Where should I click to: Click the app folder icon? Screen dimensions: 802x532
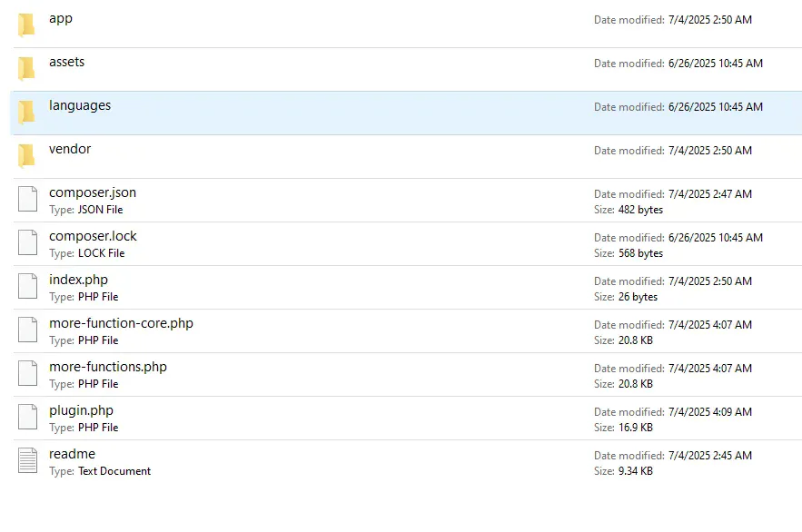point(27,25)
